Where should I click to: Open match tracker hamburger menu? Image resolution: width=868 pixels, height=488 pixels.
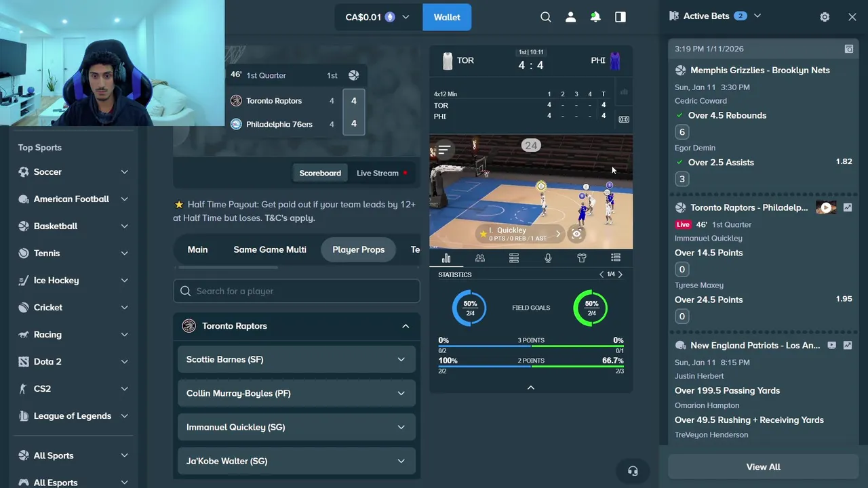444,149
